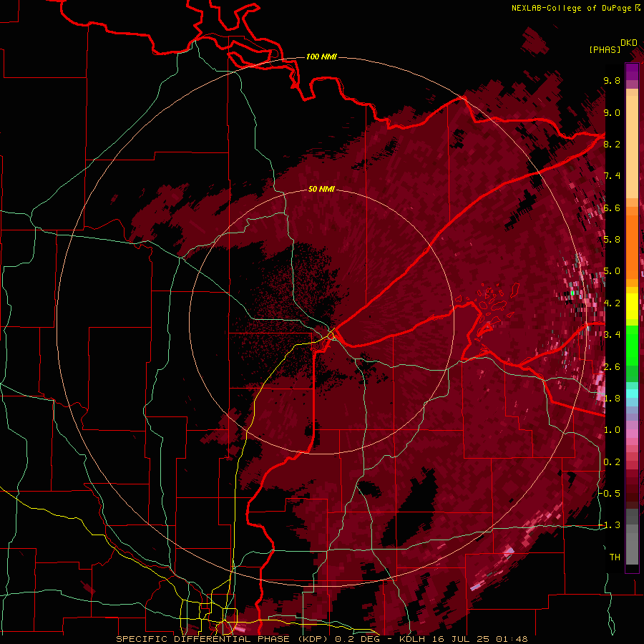Click the 7.4 scale label
644x644 pixels.
(x=612, y=176)
